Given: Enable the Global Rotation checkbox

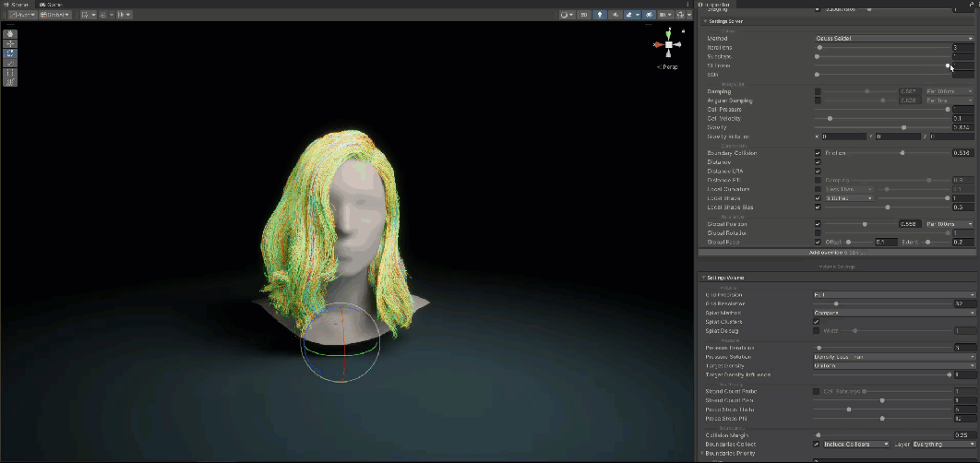Looking at the screenshot, I should click(x=818, y=233).
